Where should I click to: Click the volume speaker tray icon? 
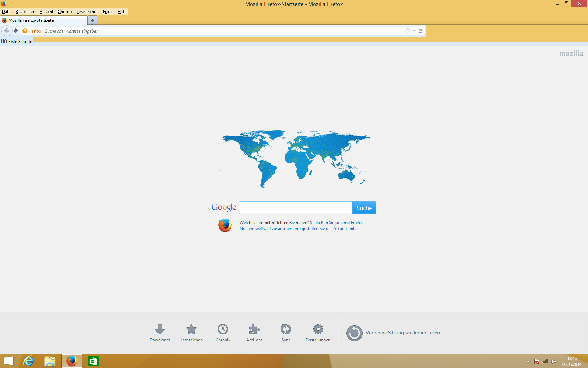coord(553,361)
